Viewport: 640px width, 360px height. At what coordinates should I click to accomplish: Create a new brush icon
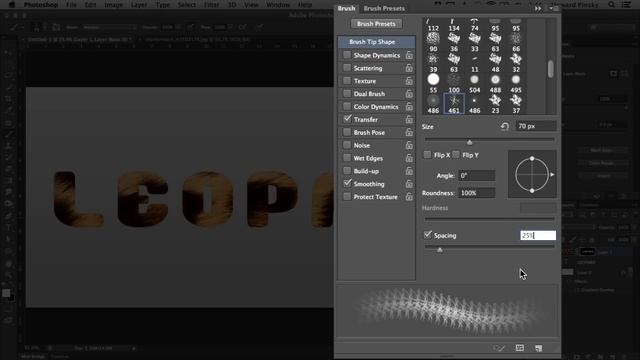(539, 348)
